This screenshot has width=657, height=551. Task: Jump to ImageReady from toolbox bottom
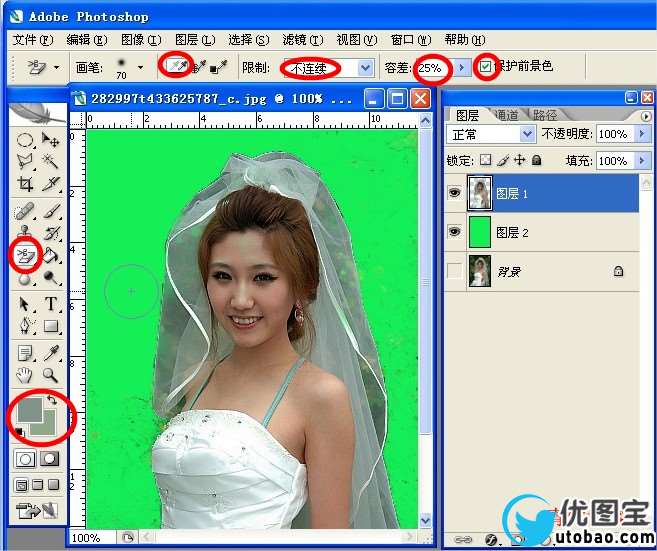37,511
